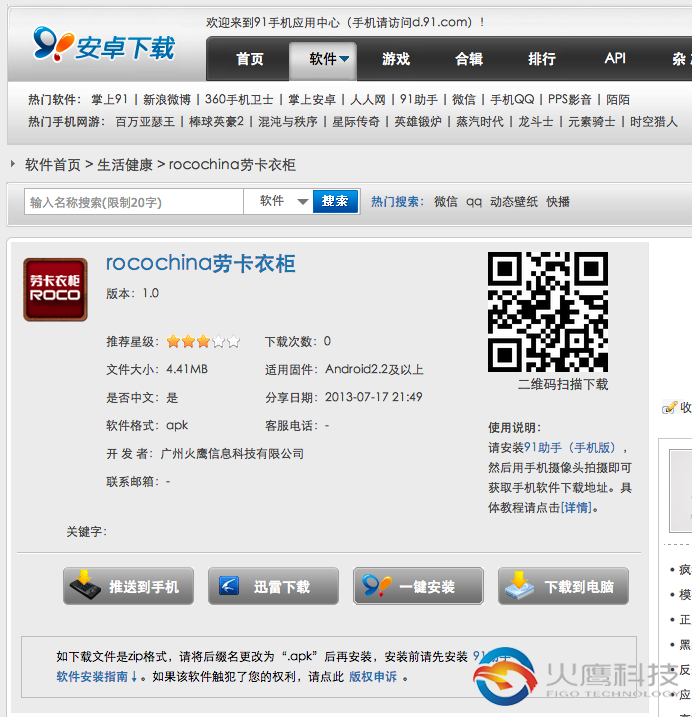Open the 软件 category dropdown in search
Viewport: 692px width, 717px height.
[x=284, y=202]
